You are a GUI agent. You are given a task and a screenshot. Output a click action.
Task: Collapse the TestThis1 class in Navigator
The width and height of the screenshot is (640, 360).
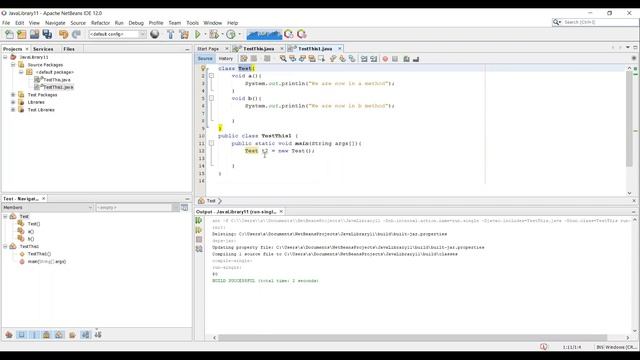(5, 246)
